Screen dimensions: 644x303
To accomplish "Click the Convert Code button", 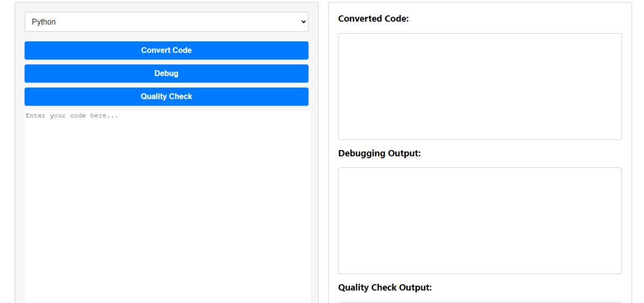I will pyautogui.click(x=166, y=50).
